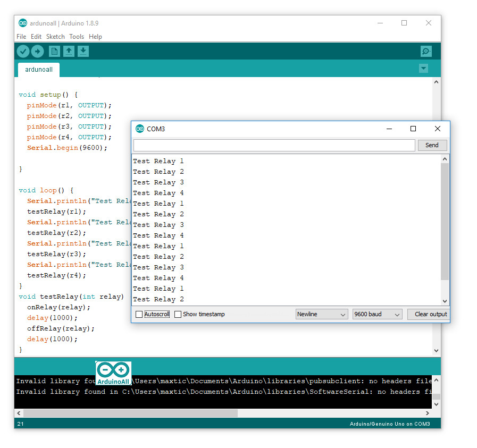Click the code editor scroll-down arrow
Screen dimensions: 477x448
pos(436,350)
